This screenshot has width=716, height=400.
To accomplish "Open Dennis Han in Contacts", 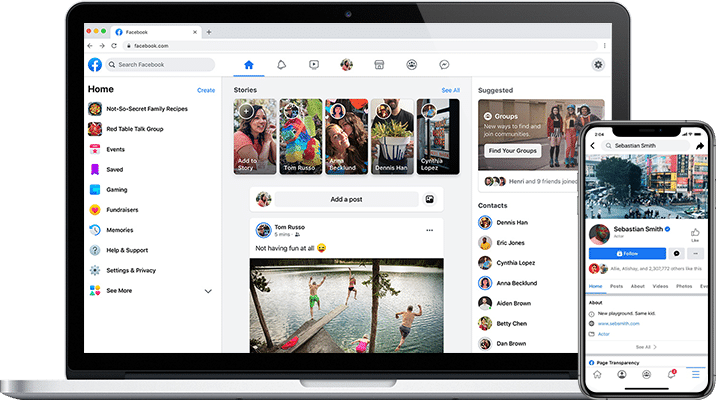I will point(503,223).
